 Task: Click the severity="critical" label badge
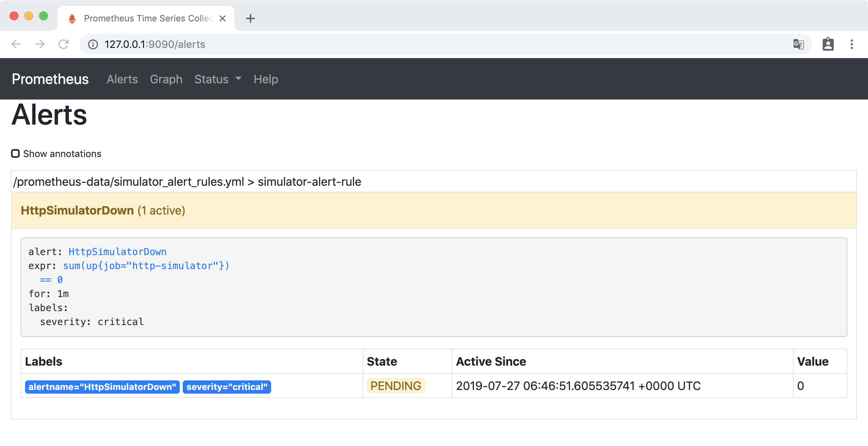[x=227, y=387]
